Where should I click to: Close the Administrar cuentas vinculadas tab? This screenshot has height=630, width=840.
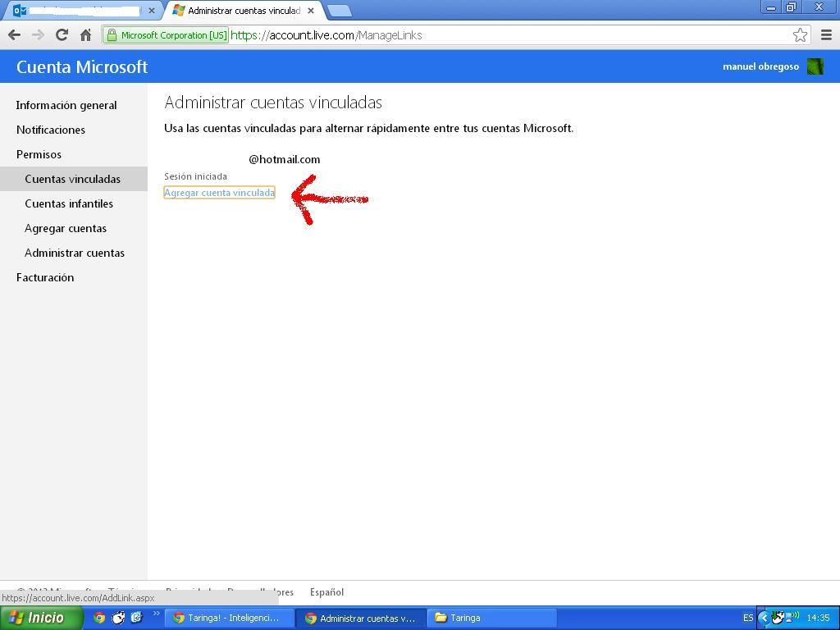pos(311,11)
